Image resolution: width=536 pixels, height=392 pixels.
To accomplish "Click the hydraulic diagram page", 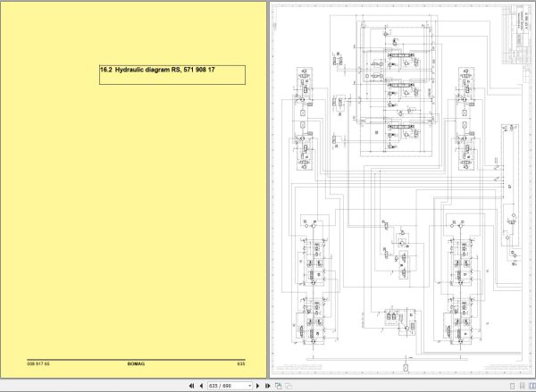I will click(402, 190).
